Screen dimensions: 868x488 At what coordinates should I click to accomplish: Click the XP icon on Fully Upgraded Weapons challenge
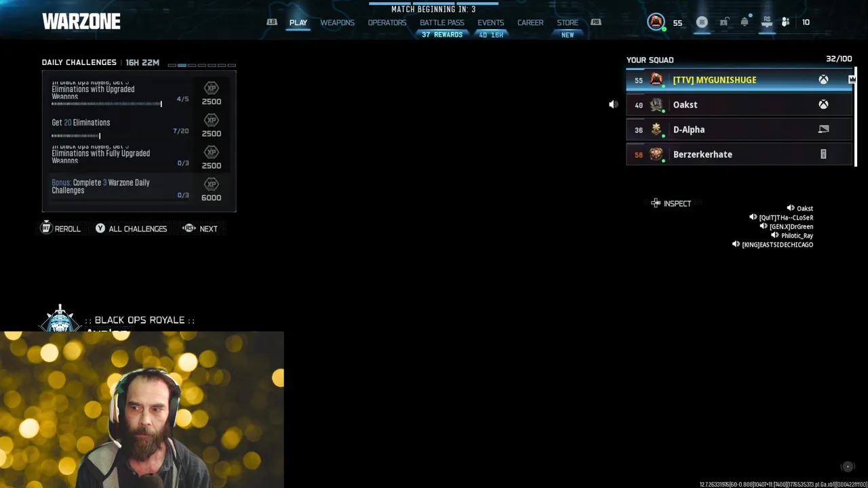click(x=212, y=152)
